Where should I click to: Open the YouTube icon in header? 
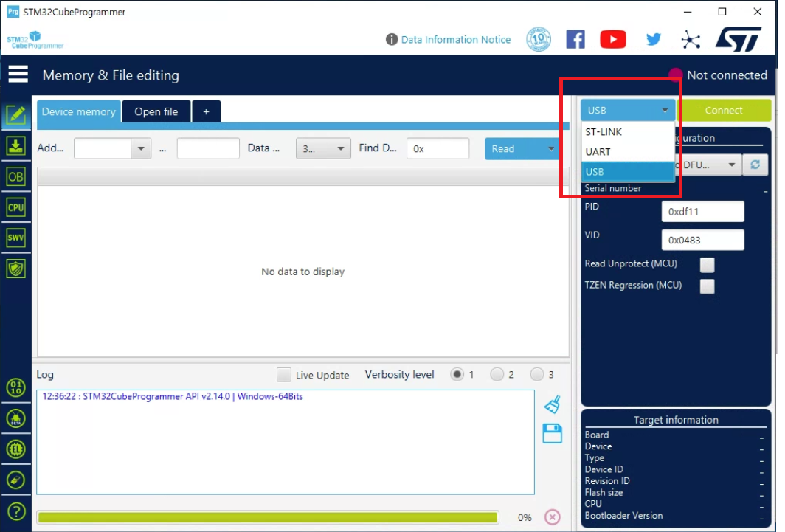[x=613, y=39]
